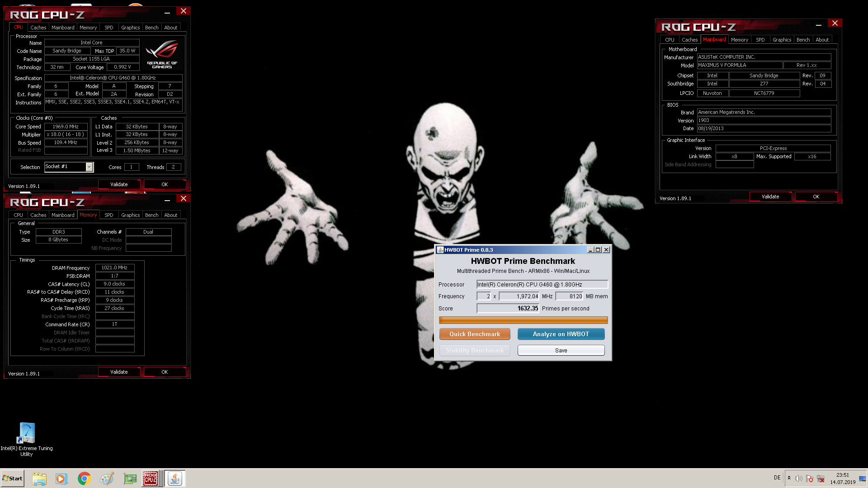Open the Intel Extreme Tuning Utility desktop shortcut
The image size is (868, 488).
tap(26, 439)
